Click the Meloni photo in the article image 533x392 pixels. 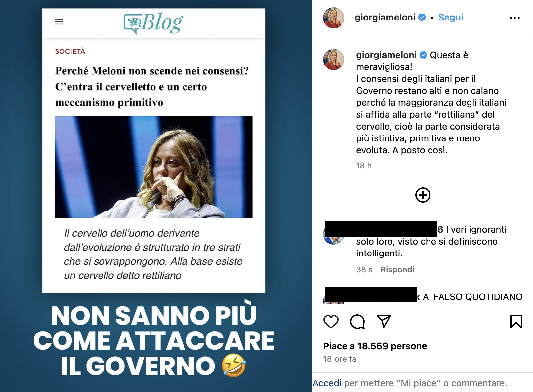coord(154,167)
